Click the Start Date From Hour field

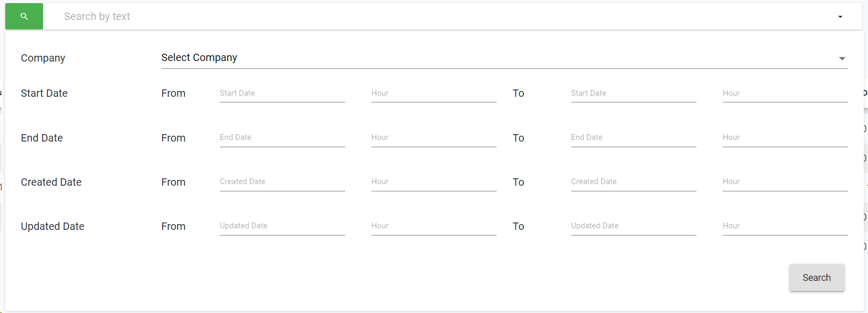(433, 94)
